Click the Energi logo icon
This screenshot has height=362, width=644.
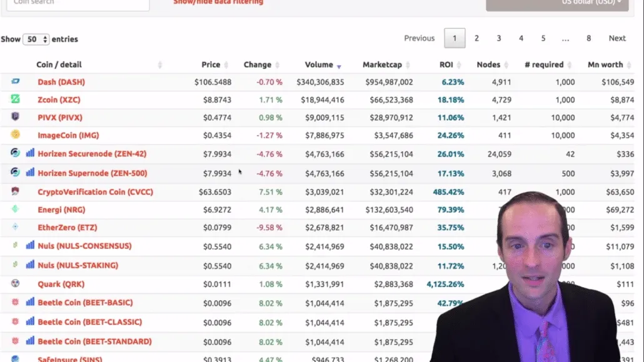pos(15,209)
